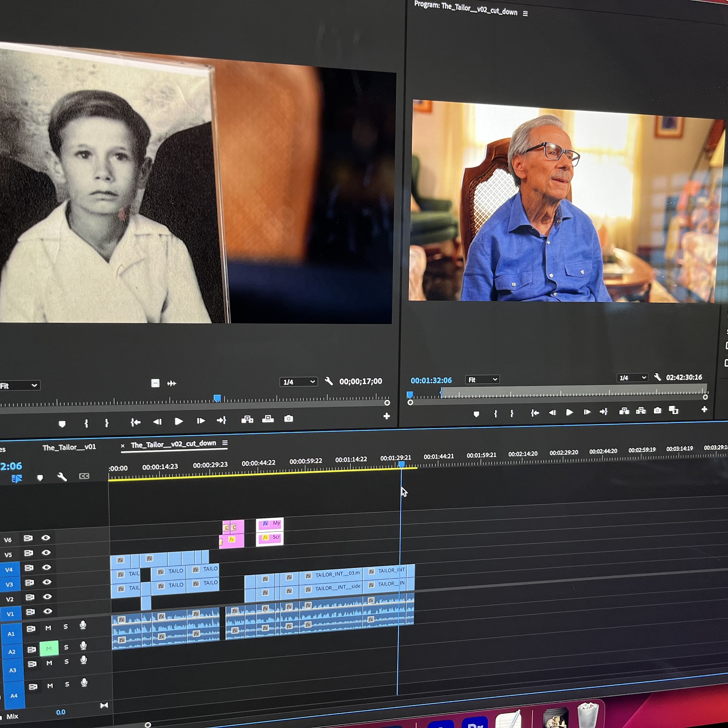Open The_Tailor__v02_cut_down tab panel menu

(x=225, y=443)
